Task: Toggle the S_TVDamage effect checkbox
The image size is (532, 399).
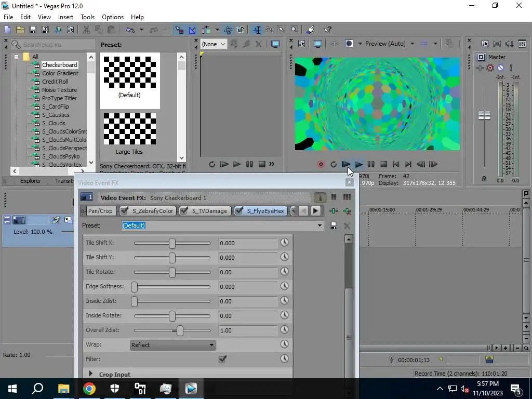Action: coord(184,211)
